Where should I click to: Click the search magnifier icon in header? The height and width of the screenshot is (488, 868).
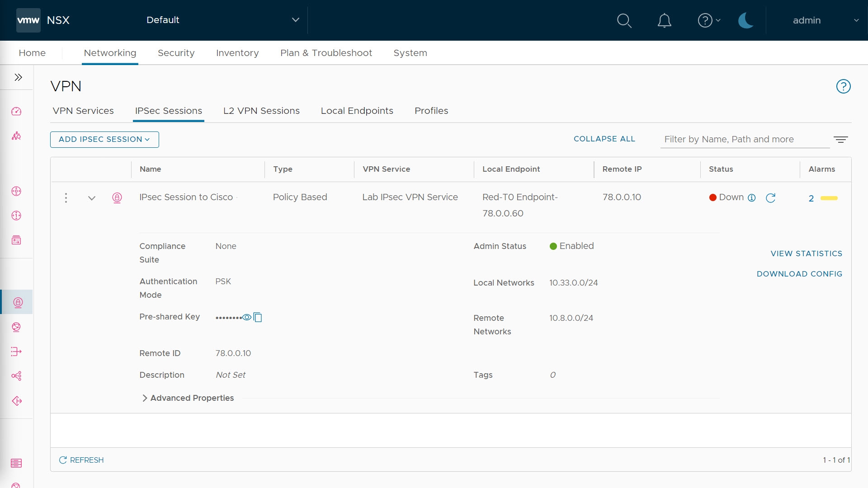(x=624, y=20)
